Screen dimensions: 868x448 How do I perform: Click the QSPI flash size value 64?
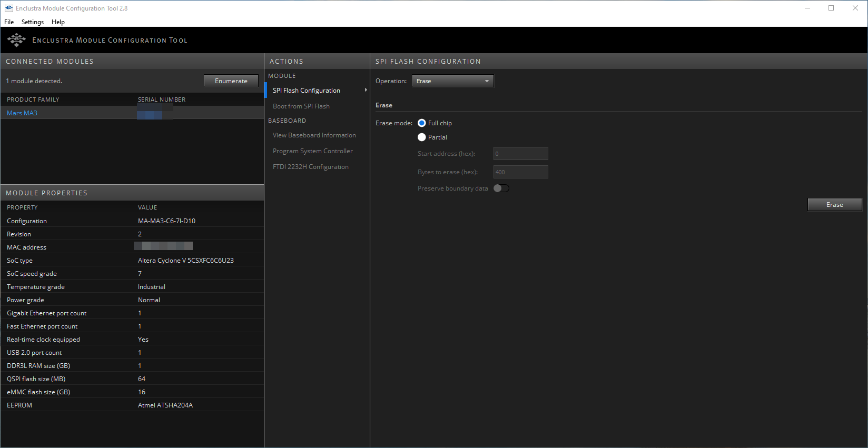[x=142, y=379]
